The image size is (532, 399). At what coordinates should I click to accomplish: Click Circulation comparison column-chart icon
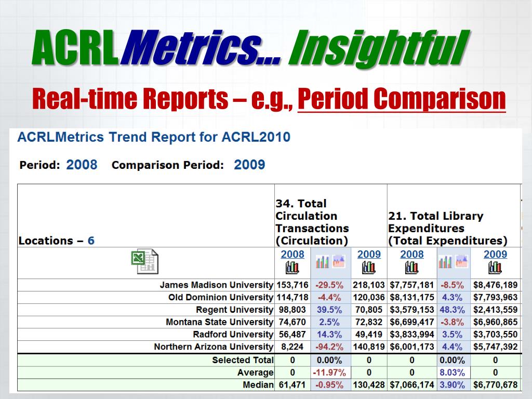[322, 262]
